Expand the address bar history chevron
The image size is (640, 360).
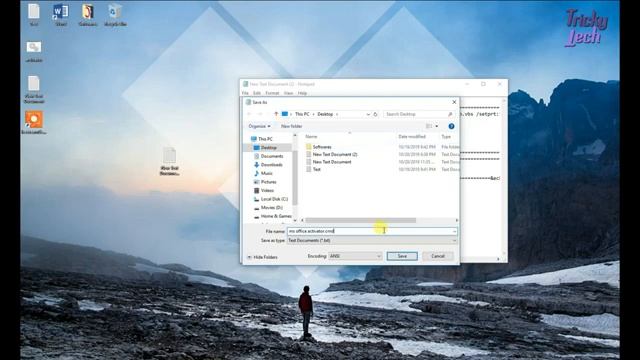point(368,114)
